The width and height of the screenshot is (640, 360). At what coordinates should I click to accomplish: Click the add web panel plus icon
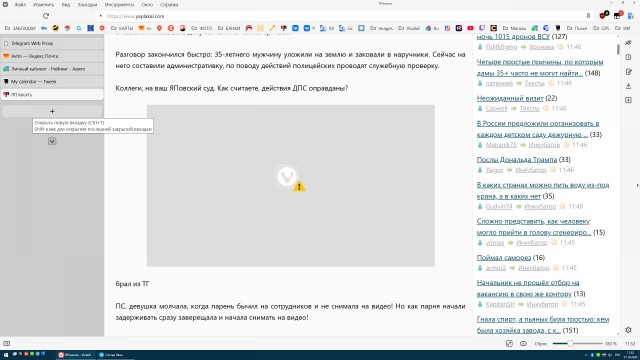(x=629, y=100)
